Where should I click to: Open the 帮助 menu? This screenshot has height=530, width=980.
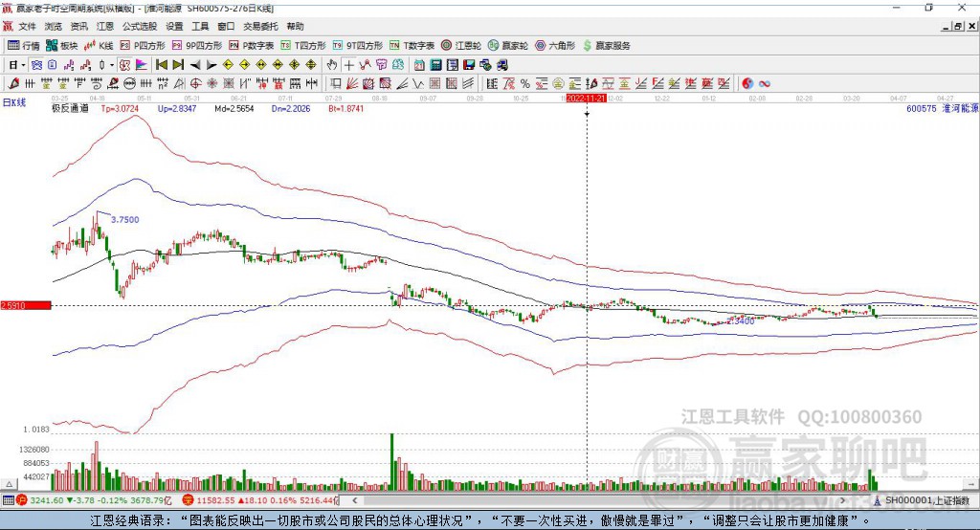(295, 26)
